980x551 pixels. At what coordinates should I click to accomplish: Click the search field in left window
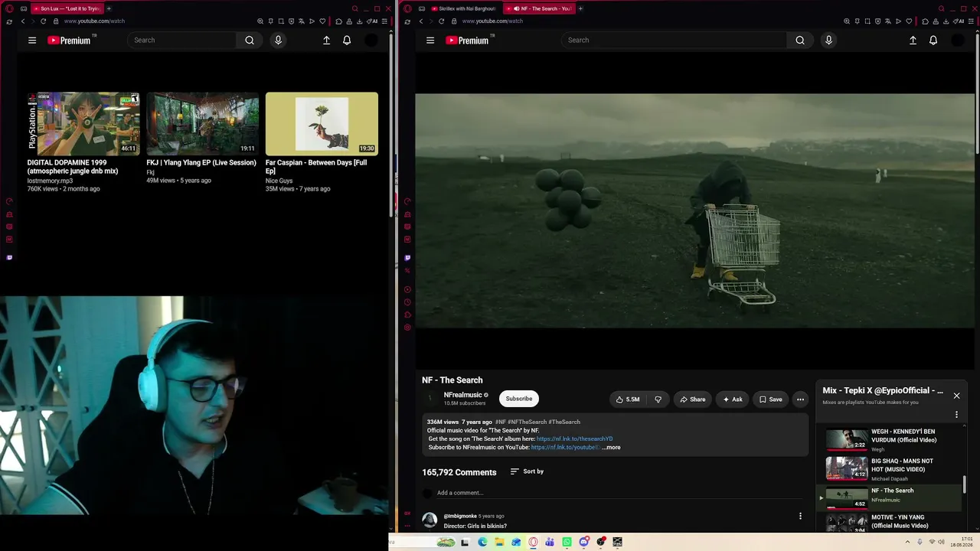[x=182, y=40]
